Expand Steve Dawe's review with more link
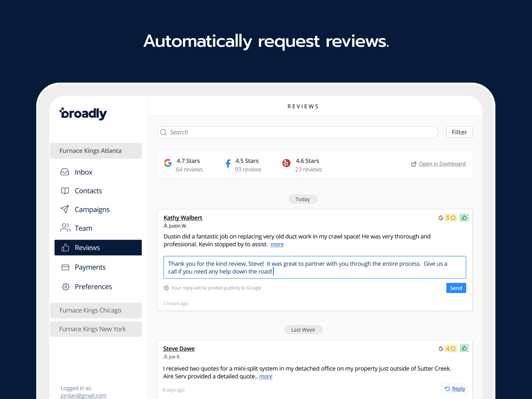532x399 pixels. [x=266, y=376]
